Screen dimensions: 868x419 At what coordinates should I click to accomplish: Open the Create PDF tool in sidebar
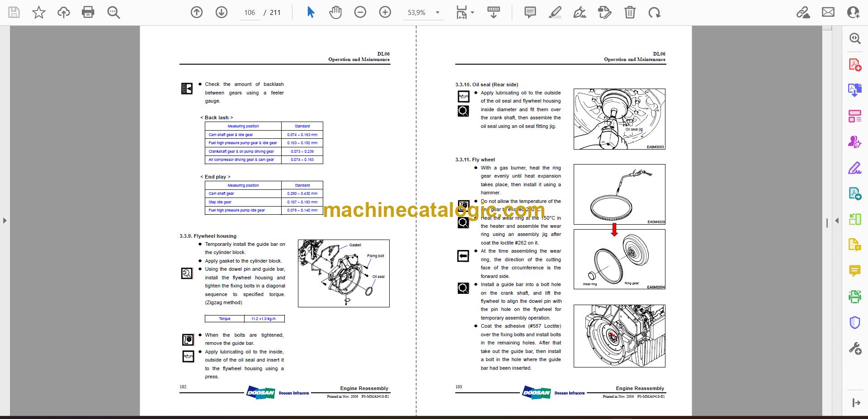click(x=855, y=65)
